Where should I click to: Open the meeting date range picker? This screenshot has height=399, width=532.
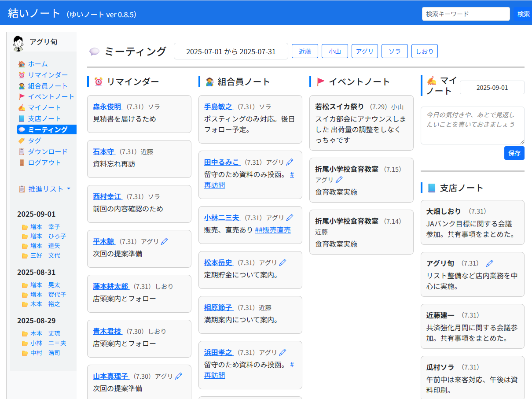click(231, 51)
